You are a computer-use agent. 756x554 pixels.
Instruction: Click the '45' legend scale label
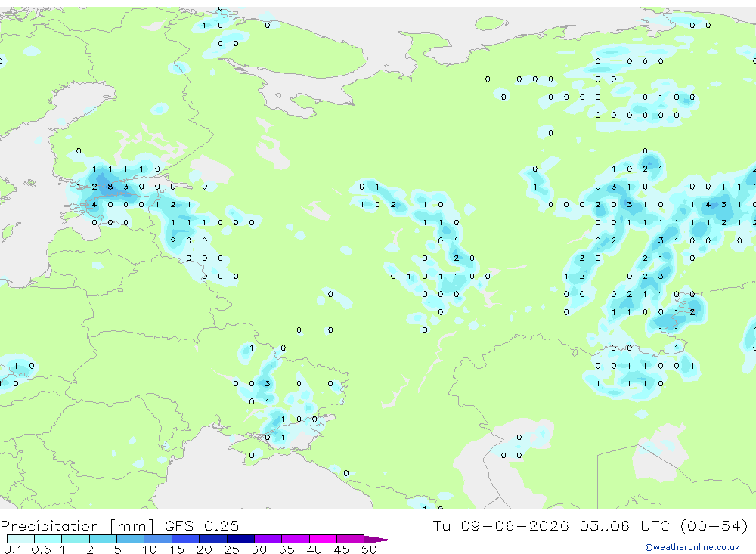pyautogui.click(x=342, y=549)
